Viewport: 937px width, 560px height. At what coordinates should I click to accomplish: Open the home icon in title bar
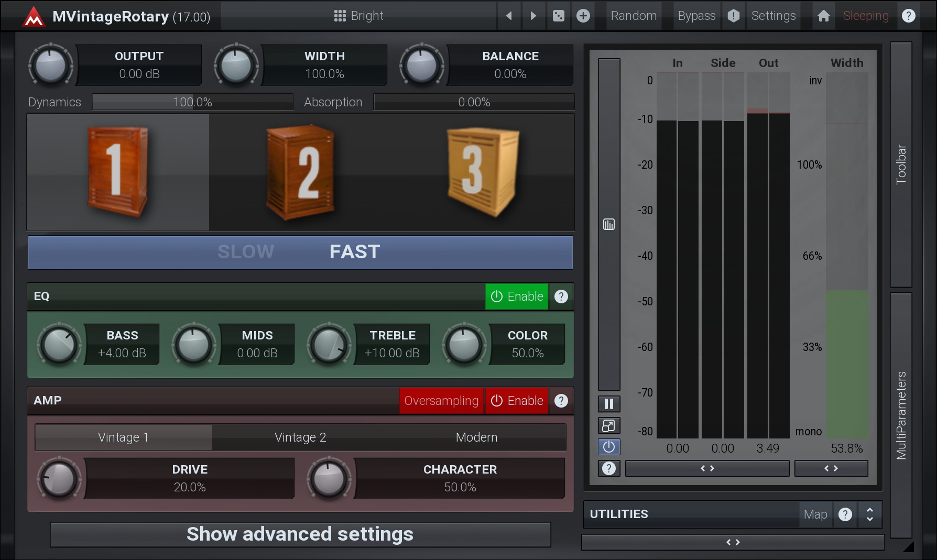[823, 16]
